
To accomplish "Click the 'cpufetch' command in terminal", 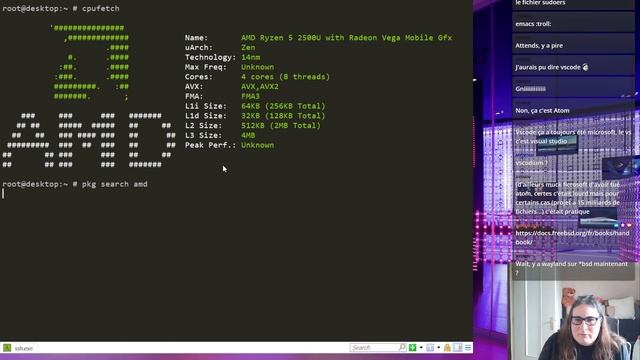I will pos(101,8).
